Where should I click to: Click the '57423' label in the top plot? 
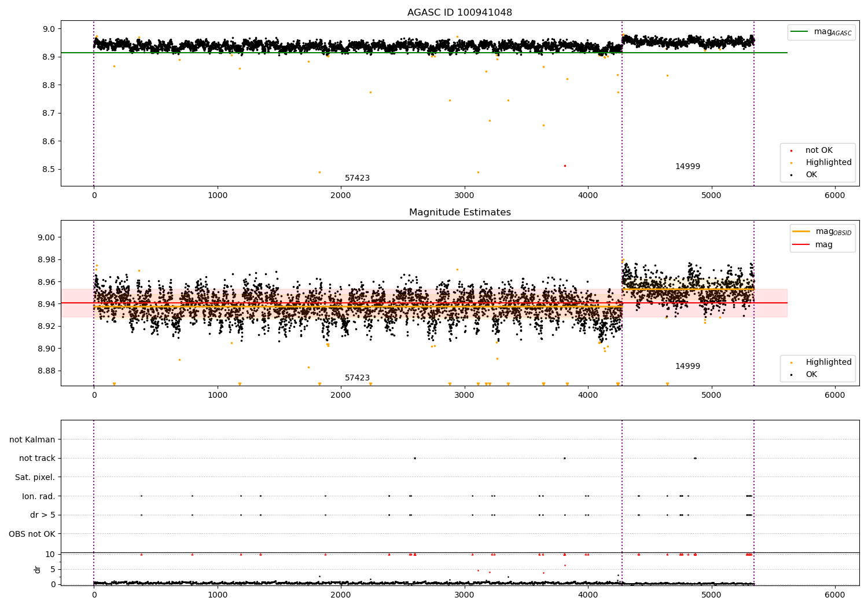click(x=357, y=178)
